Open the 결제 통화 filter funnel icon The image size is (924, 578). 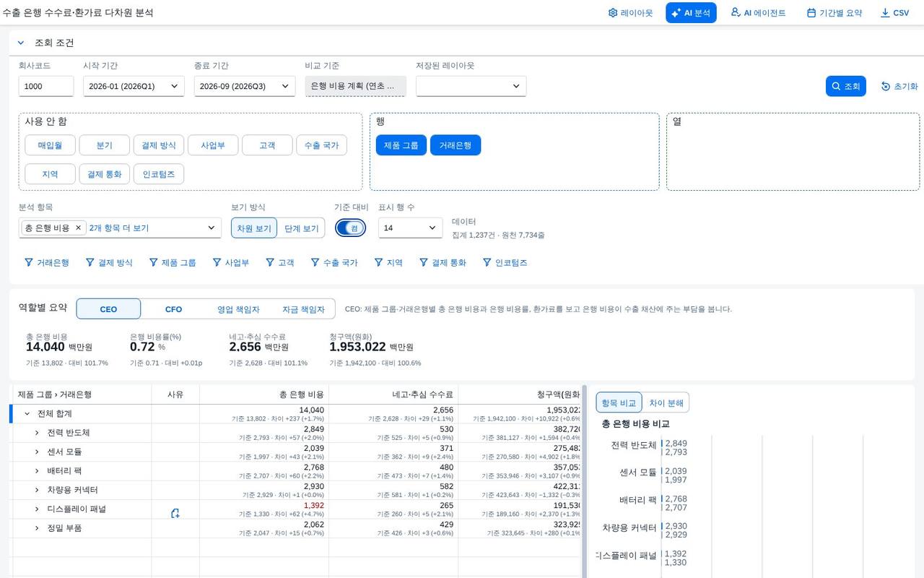click(x=424, y=262)
